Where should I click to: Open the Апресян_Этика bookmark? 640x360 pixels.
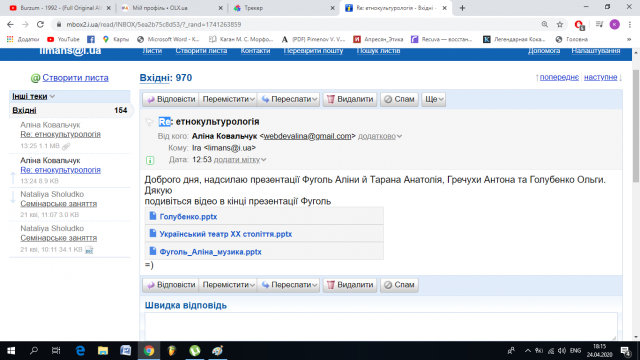pos(378,39)
